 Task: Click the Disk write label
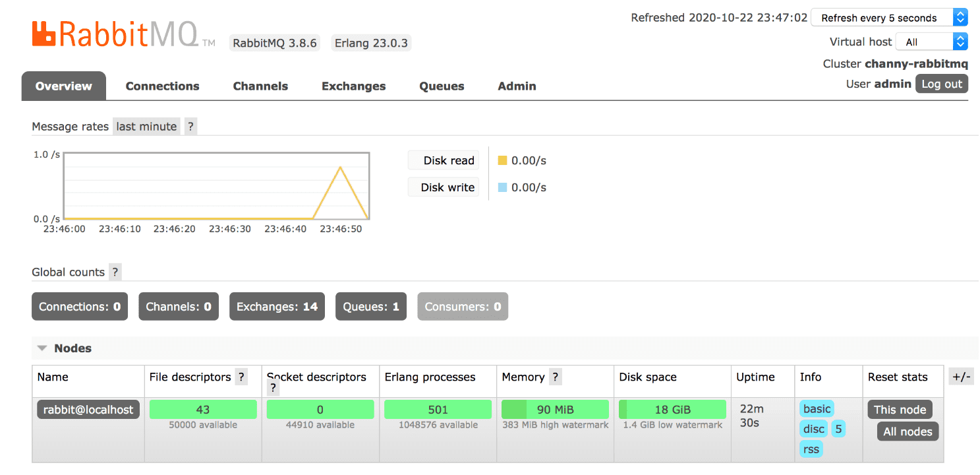tap(444, 187)
